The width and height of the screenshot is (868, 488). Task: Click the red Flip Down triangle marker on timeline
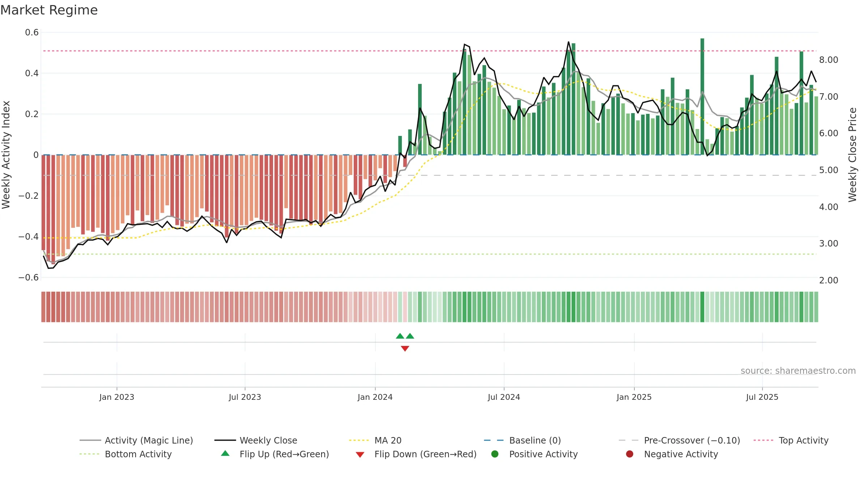coord(405,348)
